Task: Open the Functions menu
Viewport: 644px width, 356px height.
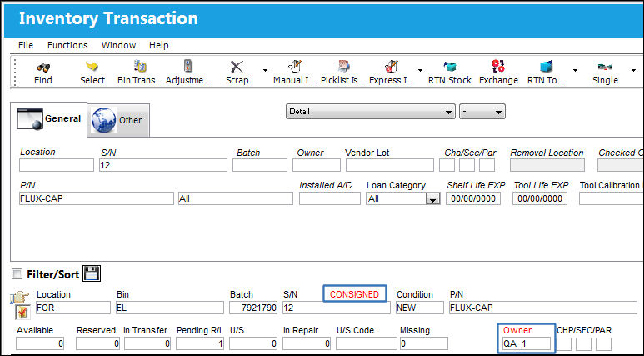Action: (x=67, y=45)
